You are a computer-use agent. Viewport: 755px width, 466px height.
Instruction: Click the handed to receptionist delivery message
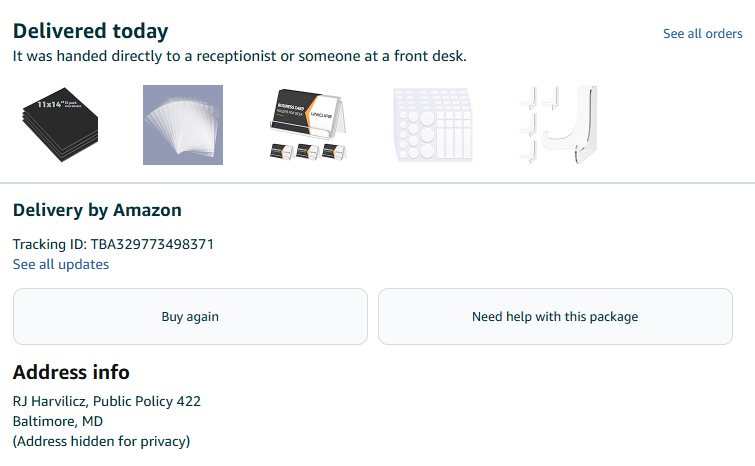239,56
